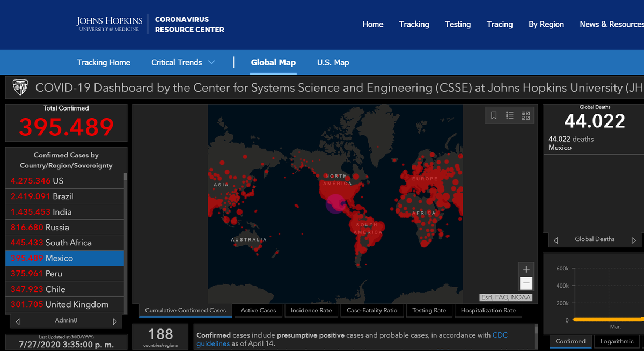
Task: Click the Coronavirus Resource Center title
Action: [189, 25]
